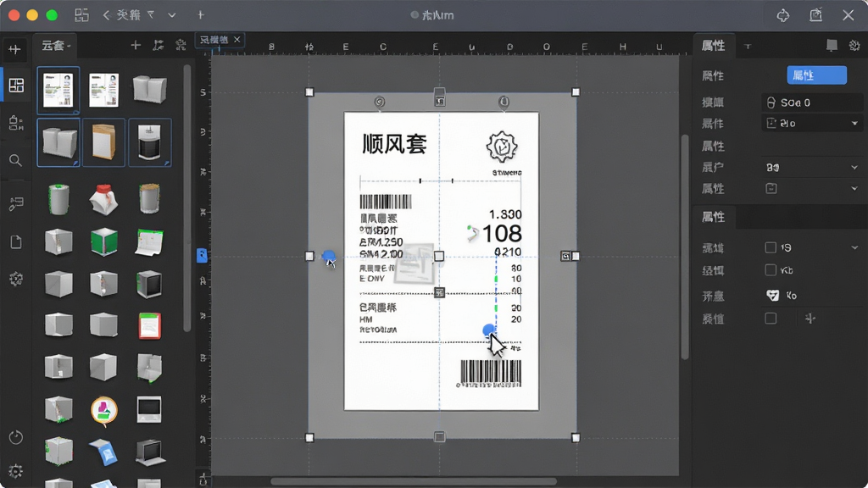Go back using the title bar arrow
The height and width of the screenshot is (488, 868).
point(106,15)
